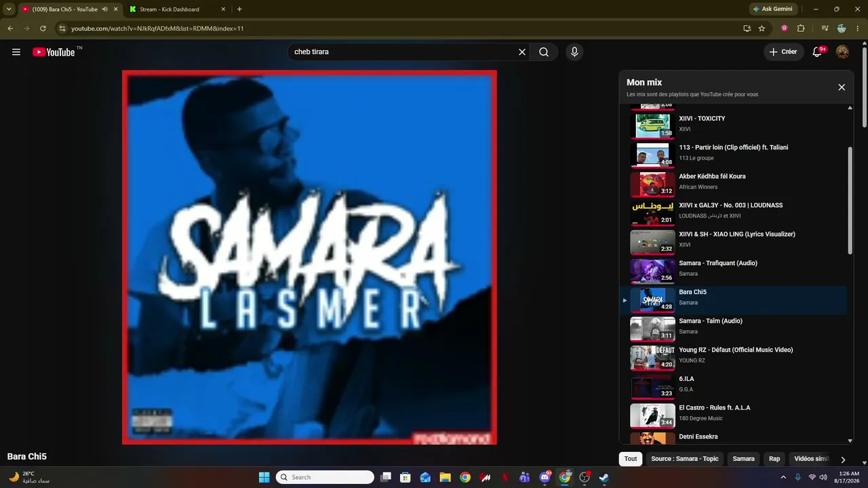Show more filter chips with right arrow
Screen dimensions: 868x488
pos(843,460)
